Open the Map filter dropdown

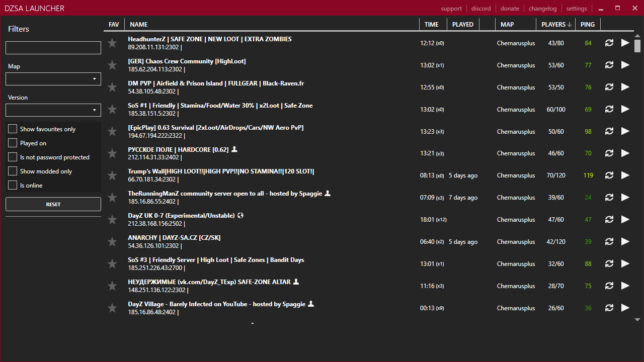53,79
